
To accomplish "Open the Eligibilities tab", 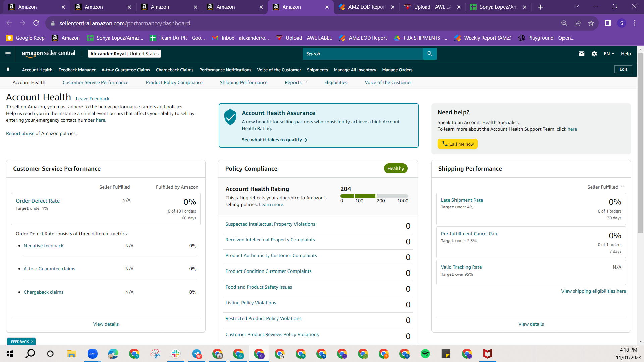I will 336,82.
